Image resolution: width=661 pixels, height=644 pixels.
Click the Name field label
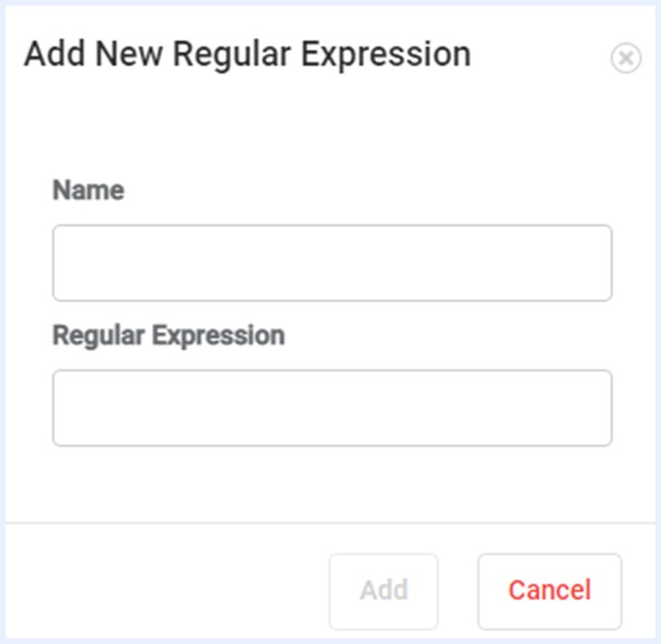tap(88, 190)
